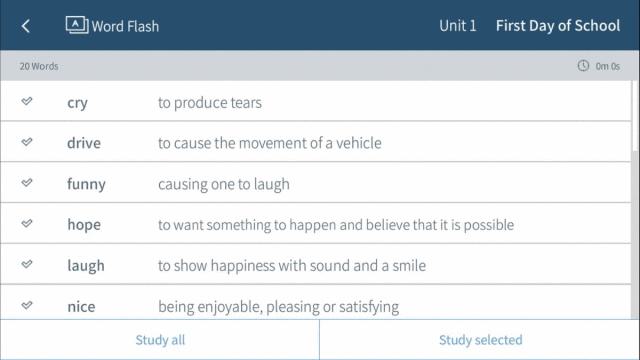Go back using the left arrow
Screen dimensions: 640x360
[25, 26]
